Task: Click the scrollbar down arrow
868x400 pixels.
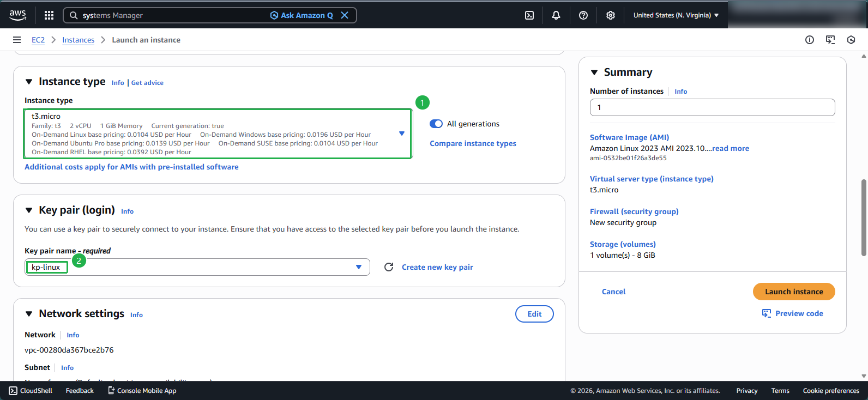Action: pos(864,376)
